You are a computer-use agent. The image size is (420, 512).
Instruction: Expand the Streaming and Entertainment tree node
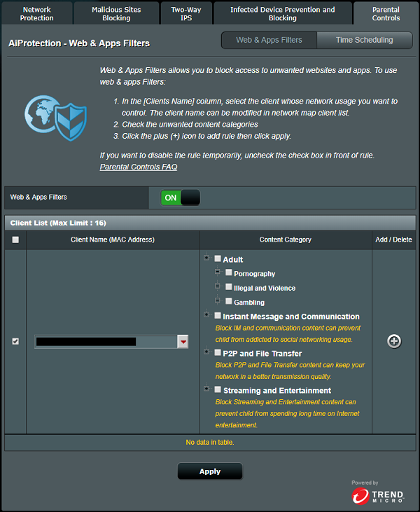pyautogui.click(x=206, y=389)
